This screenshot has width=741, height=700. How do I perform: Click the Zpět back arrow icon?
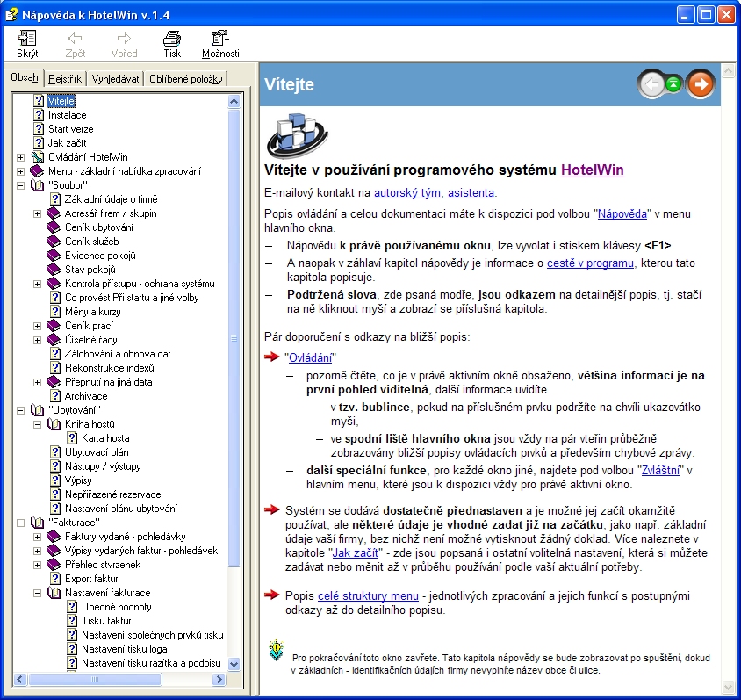[75, 39]
